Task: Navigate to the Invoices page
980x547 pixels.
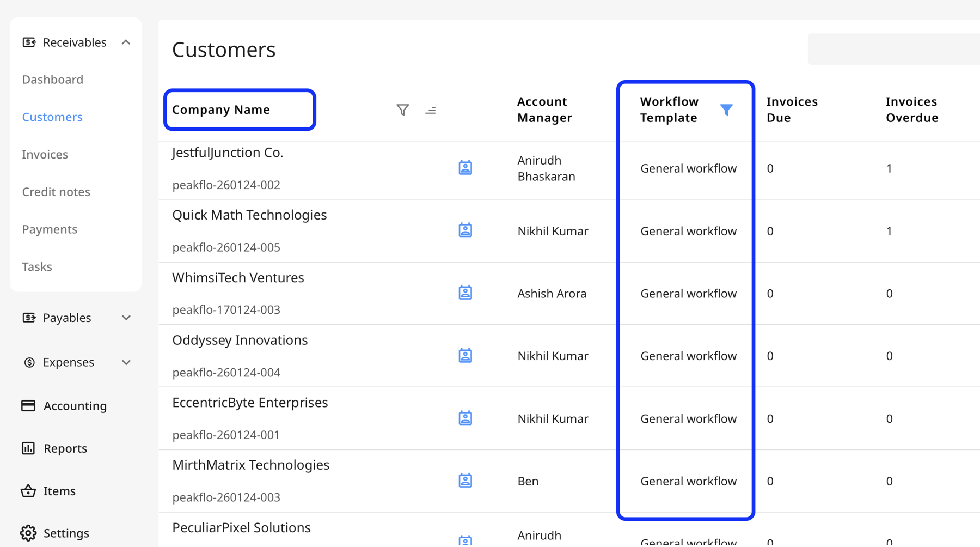Action: tap(45, 154)
